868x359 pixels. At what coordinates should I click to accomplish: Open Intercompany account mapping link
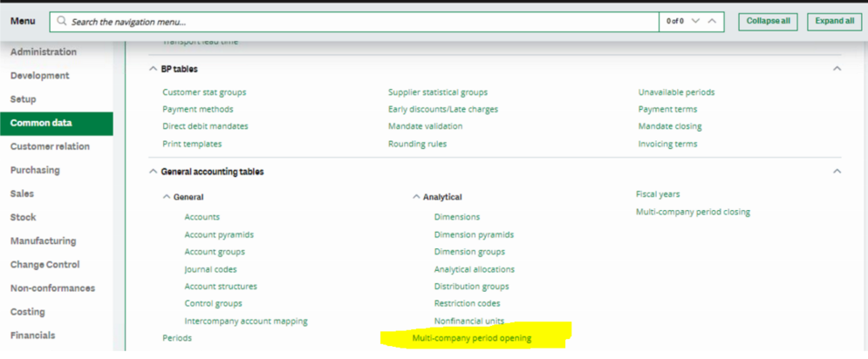click(x=245, y=321)
